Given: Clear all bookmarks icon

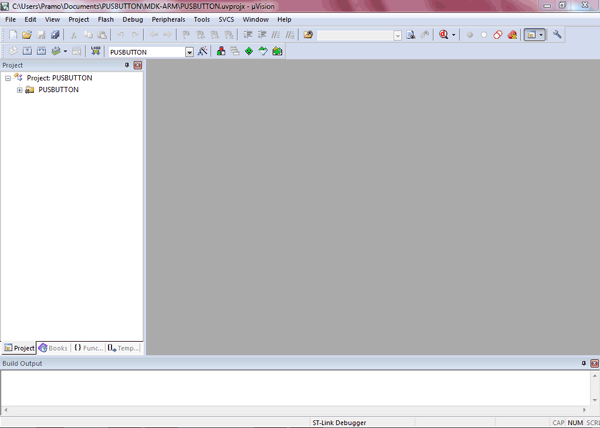Looking at the screenshot, I should click(x=229, y=35).
